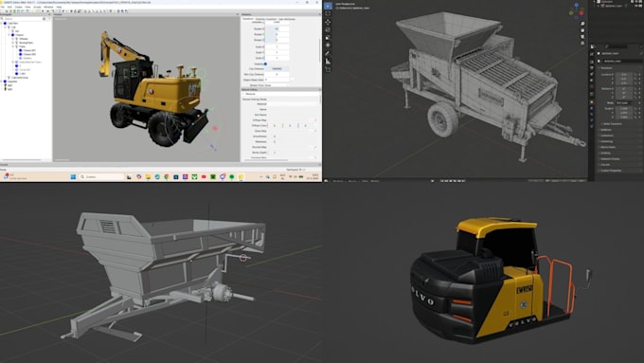Click the Diffuse Color red value field
The width and height of the screenshot is (644, 363).
[275, 125]
